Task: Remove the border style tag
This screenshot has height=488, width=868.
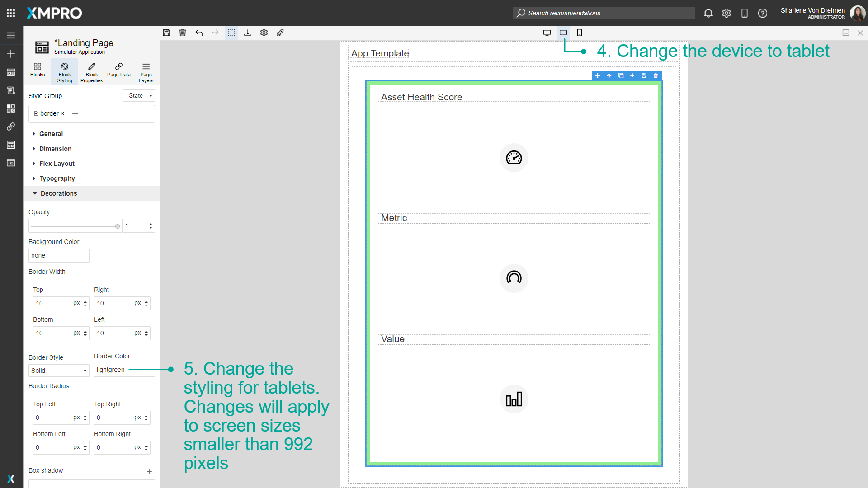Action: click(63, 113)
